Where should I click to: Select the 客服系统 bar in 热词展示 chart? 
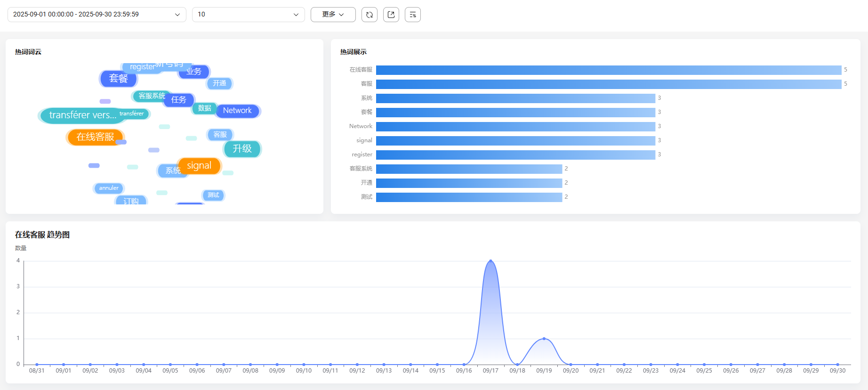click(x=469, y=169)
